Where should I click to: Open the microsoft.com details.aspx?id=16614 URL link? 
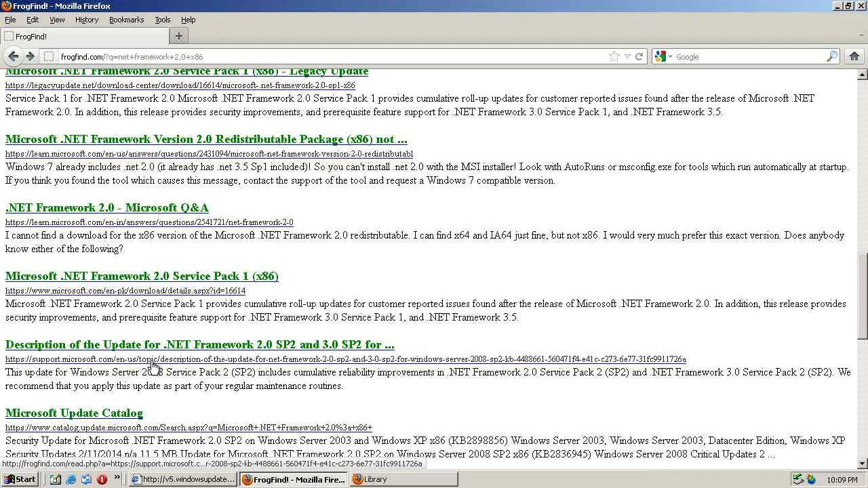coord(125,291)
